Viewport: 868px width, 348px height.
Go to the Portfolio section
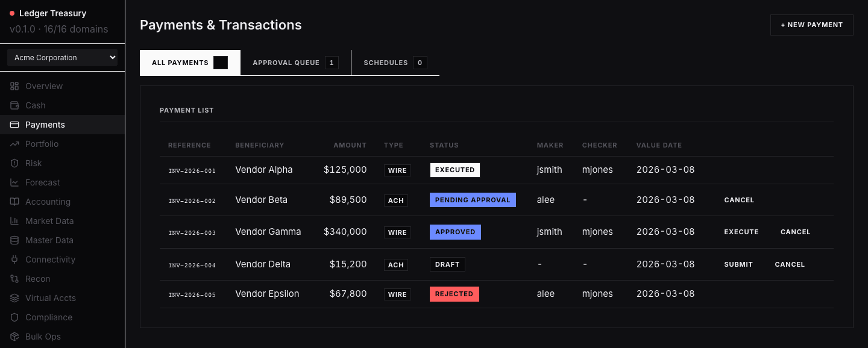[63, 144]
